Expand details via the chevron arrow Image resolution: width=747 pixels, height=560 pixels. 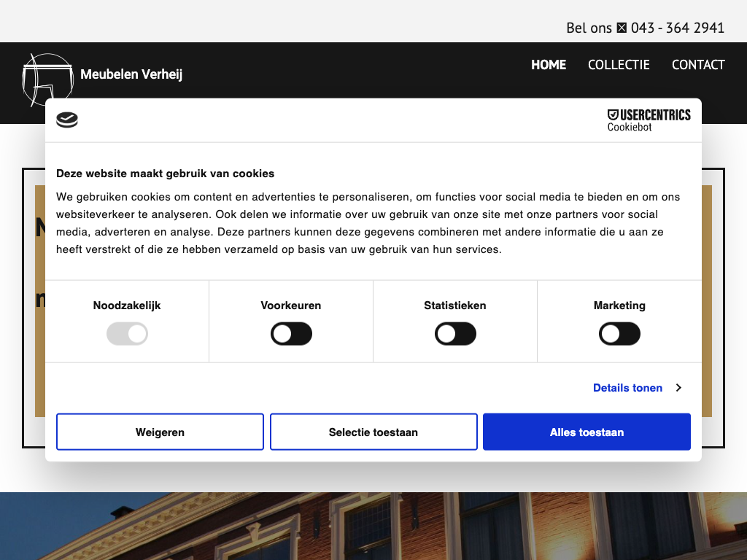click(678, 388)
